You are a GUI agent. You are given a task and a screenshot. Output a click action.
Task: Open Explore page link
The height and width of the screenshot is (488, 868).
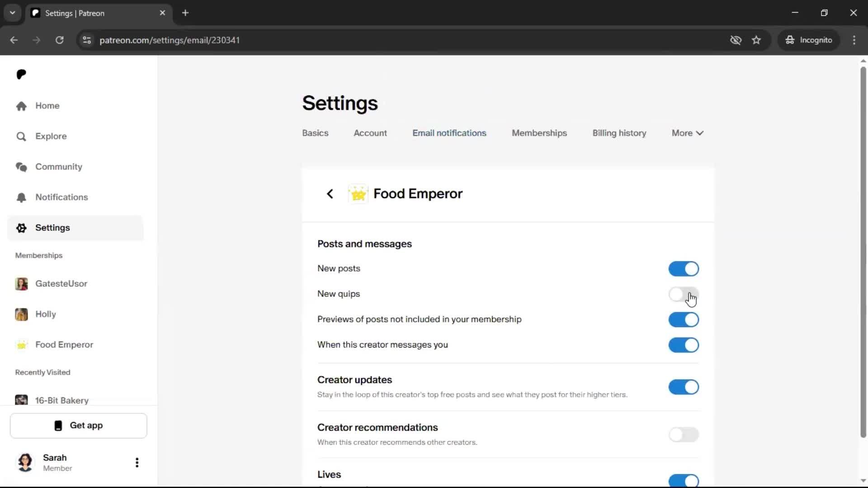(x=75, y=136)
